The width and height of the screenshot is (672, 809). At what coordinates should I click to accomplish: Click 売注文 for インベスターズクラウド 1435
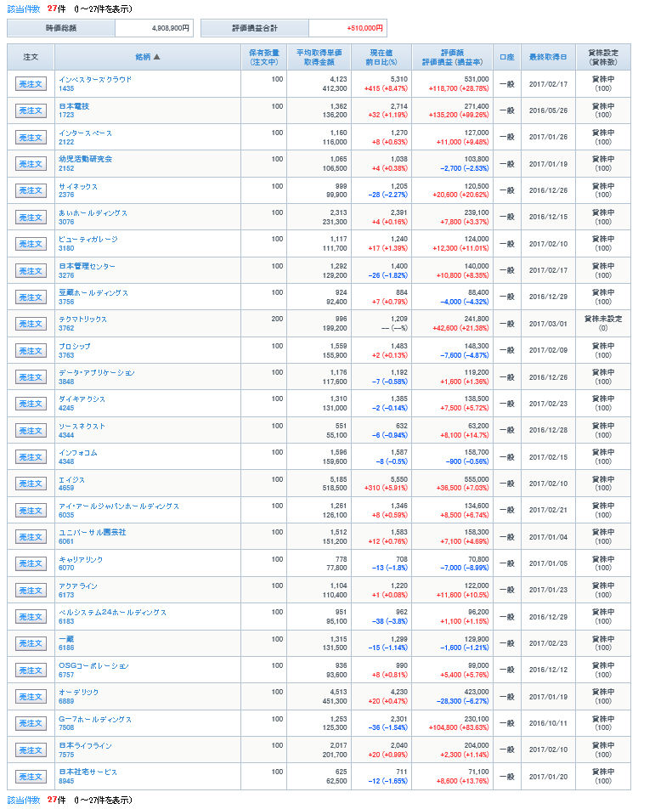31,84
